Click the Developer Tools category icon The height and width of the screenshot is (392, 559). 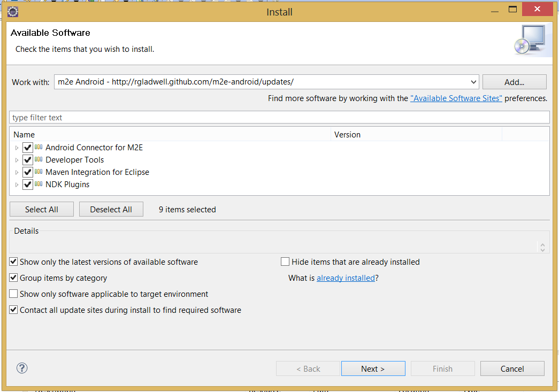click(39, 159)
